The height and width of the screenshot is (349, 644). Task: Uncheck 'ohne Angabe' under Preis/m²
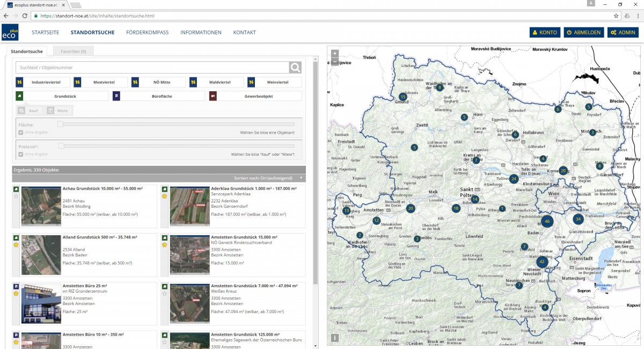21,154
